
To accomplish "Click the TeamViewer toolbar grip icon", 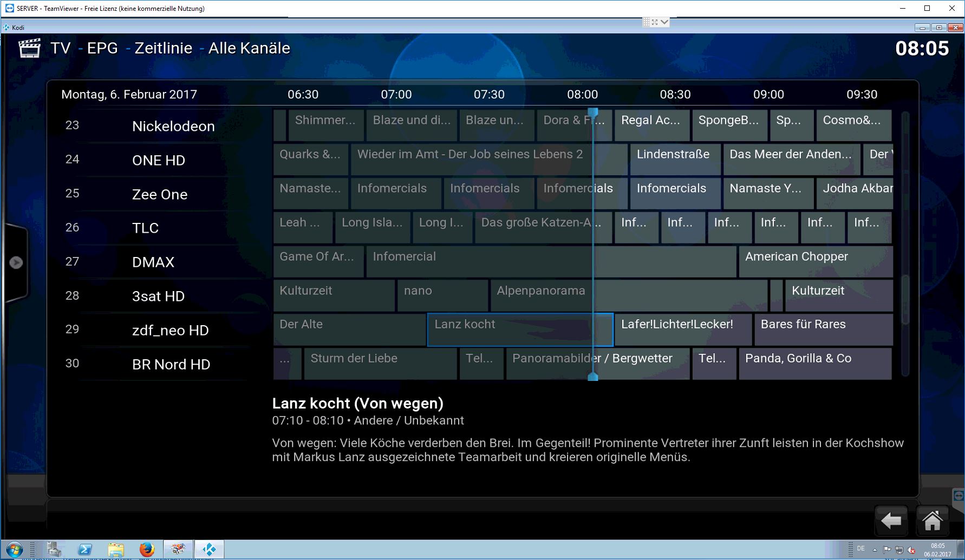I will [647, 22].
